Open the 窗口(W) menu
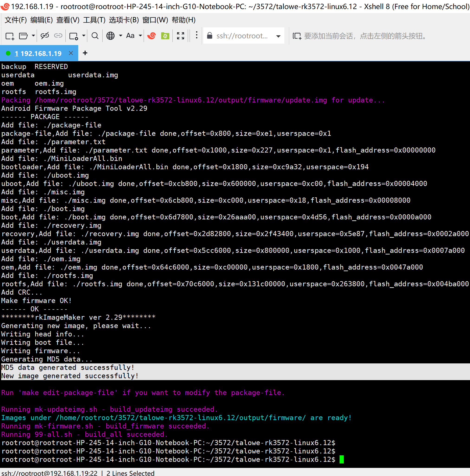470x476 pixels. [155, 20]
